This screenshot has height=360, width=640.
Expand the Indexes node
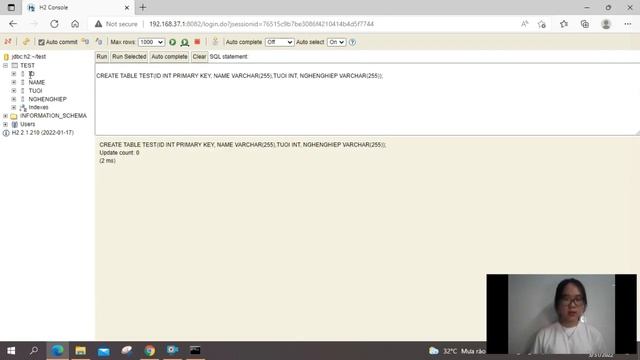(14, 107)
